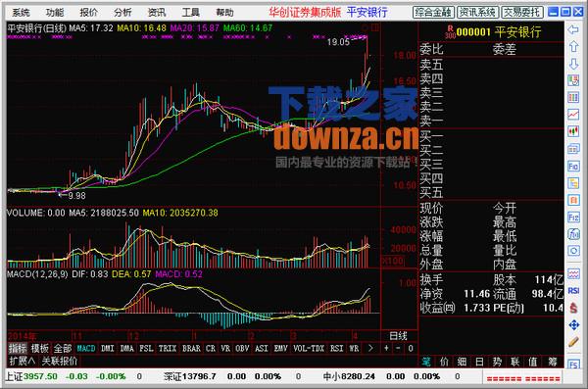The width and height of the screenshot is (588, 389).
Task: Select the 模板 tab
Action: click(x=40, y=349)
